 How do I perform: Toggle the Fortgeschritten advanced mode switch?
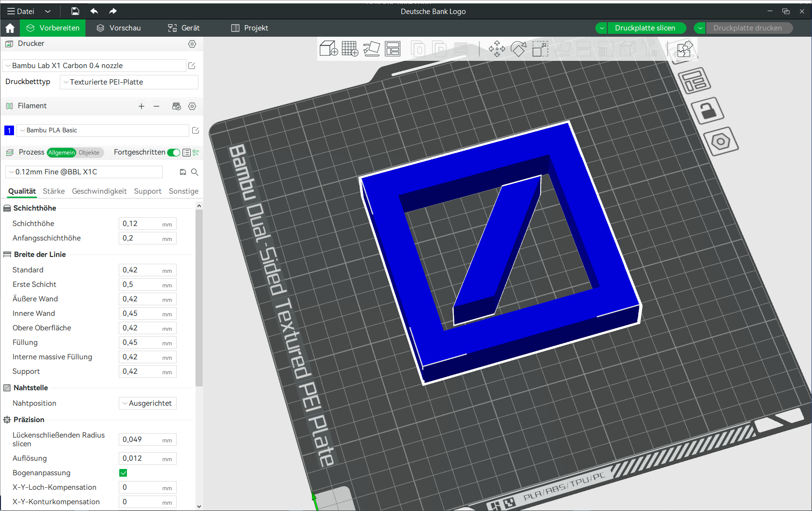[x=173, y=153]
